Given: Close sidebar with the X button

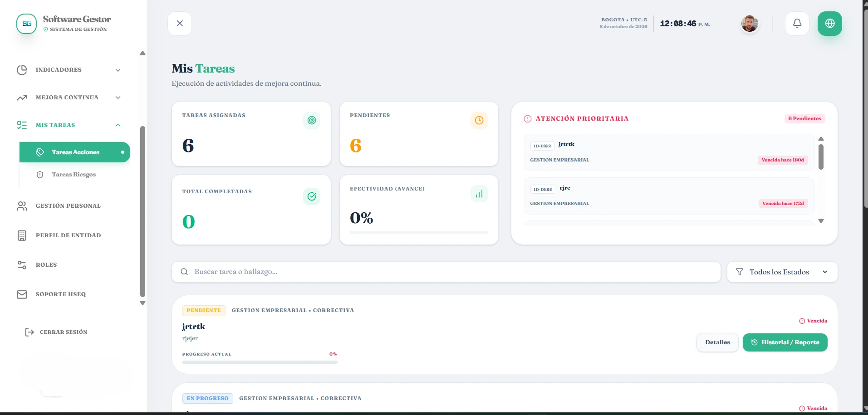Looking at the screenshot, I should tap(180, 24).
